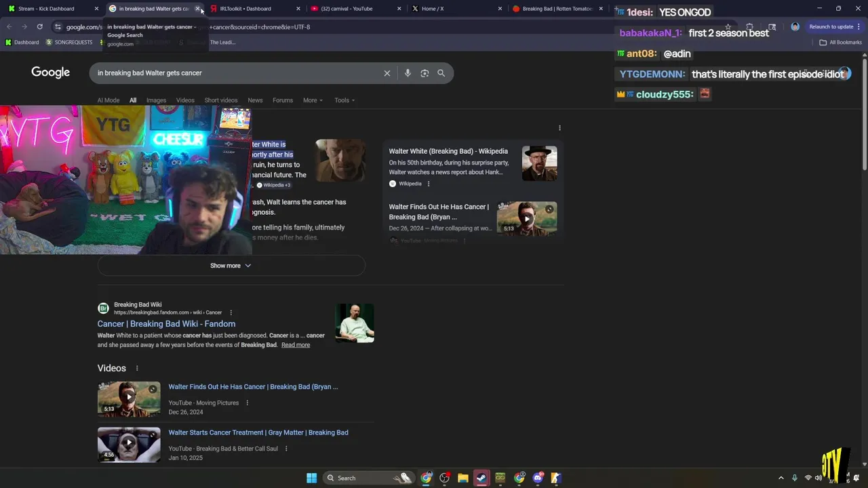
Task: Open the Videos section three-dot menu
Action: pyautogui.click(x=137, y=369)
